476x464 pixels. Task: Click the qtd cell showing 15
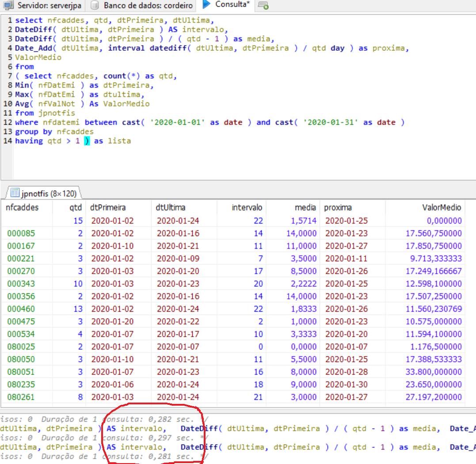[78, 221]
